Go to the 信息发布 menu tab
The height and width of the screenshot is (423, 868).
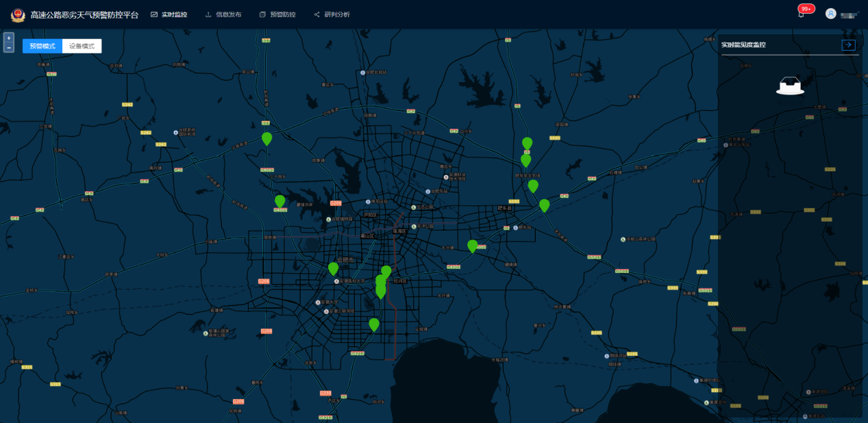pos(223,14)
